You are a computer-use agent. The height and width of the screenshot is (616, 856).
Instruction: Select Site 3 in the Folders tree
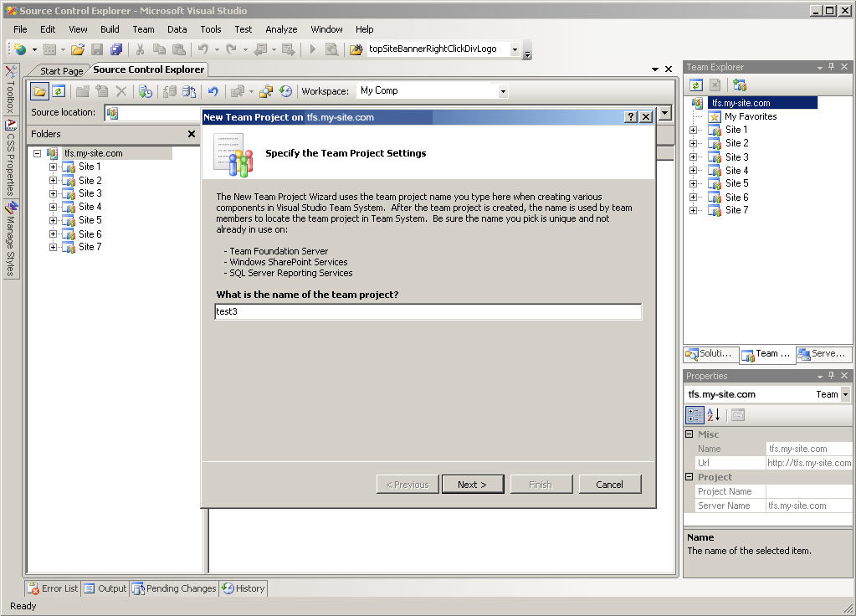coord(90,193)
